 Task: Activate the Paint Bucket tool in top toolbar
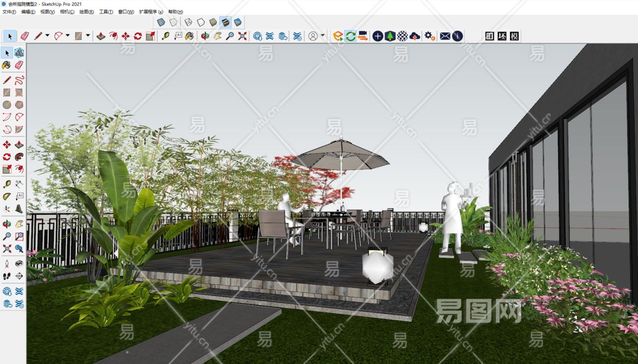click(189, 36)
